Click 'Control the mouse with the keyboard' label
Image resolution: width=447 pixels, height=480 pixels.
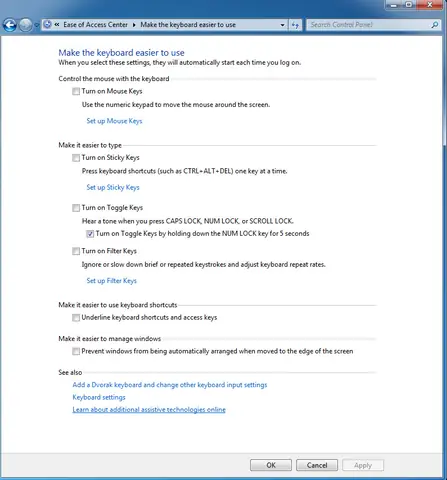(114, 79)
